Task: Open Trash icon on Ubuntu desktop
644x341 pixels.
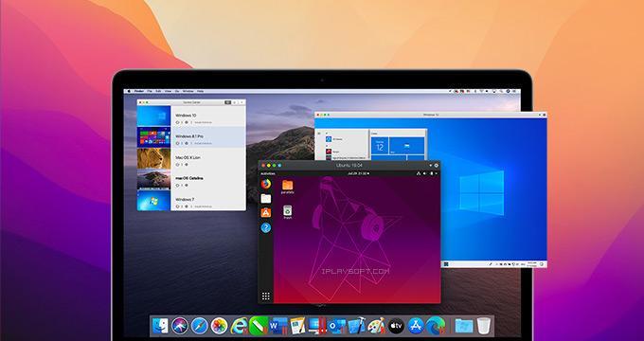Action: [288, 212]
